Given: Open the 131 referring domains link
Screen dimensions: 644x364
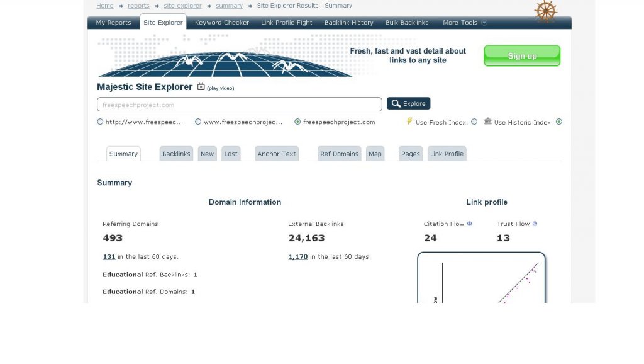Looking at the screenshot, I should [109, 257].
